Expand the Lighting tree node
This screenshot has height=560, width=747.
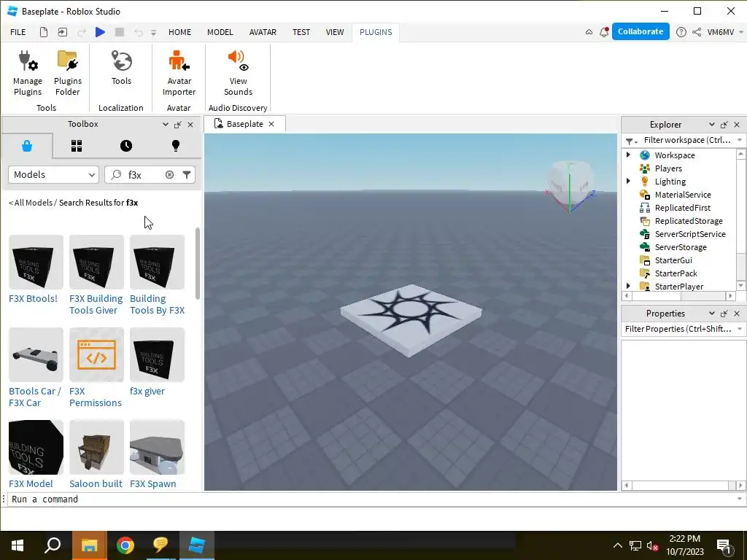(x=628, y=181)
